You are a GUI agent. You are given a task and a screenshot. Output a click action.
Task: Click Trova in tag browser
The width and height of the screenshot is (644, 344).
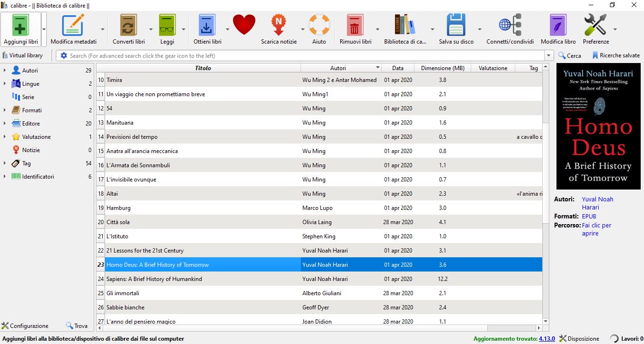77,326
